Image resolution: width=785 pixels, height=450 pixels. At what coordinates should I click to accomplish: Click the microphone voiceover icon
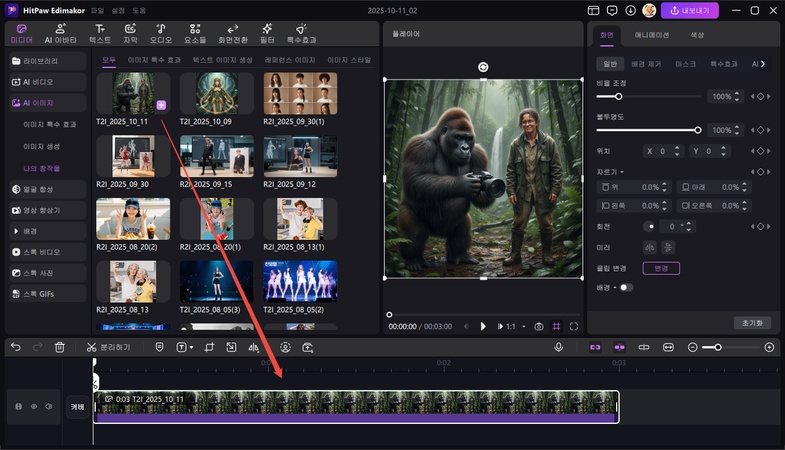pyautogui.click(x=559, y=347)
